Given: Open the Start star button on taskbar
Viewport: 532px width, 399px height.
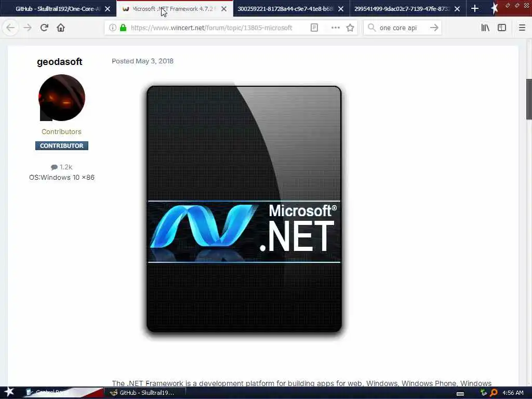Looking at the screenshot, I should [x=9, y=392].
